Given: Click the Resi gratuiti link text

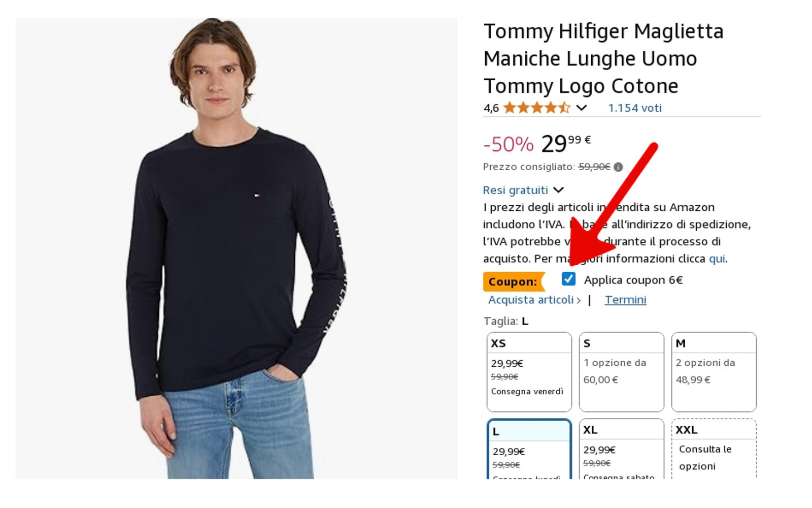Looking at the screenshot, I should (x=515, y=190).
